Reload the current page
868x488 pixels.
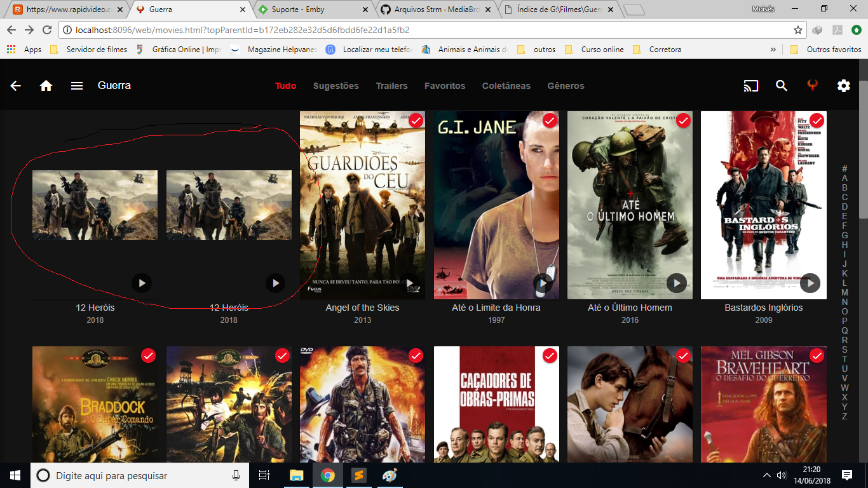[46, 30]
